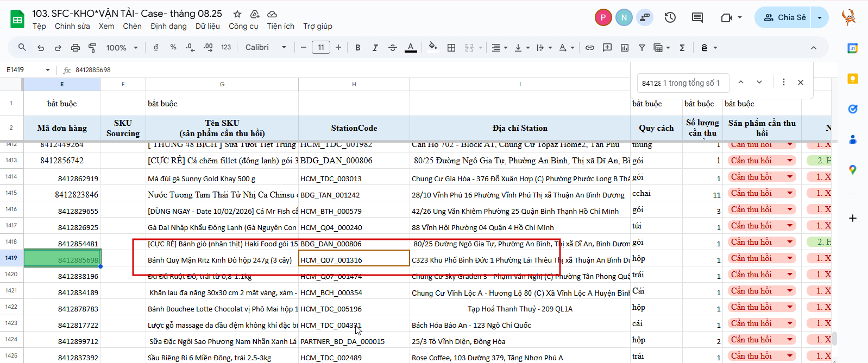Screen dimensions: 868x363
Task: Open the Share options dropdown arrow
Action: coord(820,17)
